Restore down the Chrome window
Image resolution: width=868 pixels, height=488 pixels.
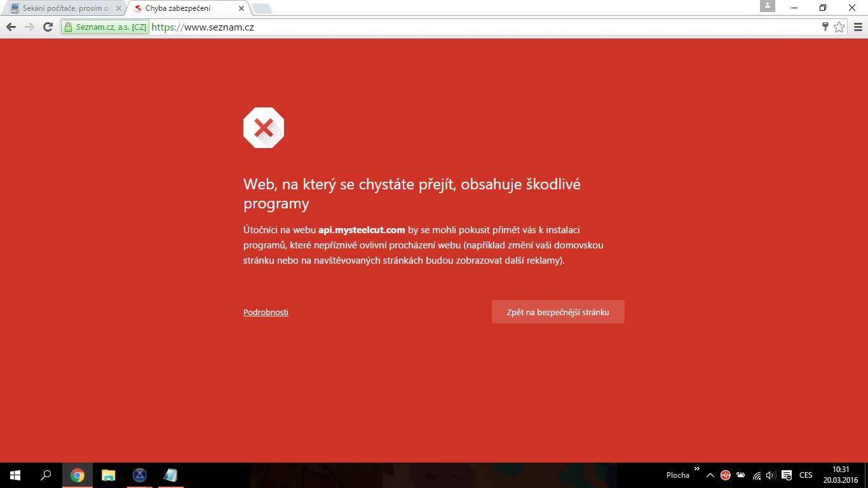coord(824,8)
